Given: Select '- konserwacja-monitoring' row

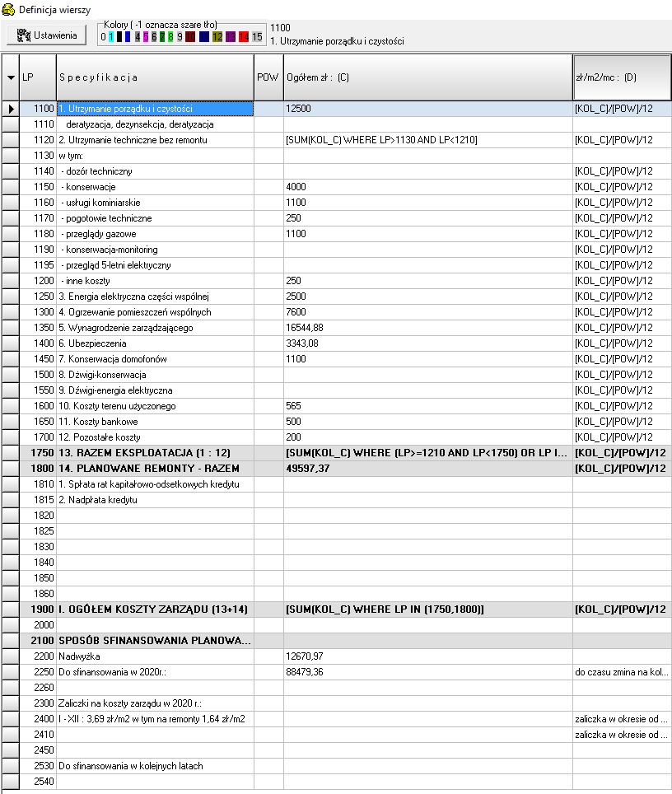Looking at the screenshot, I should pos(155,250).
